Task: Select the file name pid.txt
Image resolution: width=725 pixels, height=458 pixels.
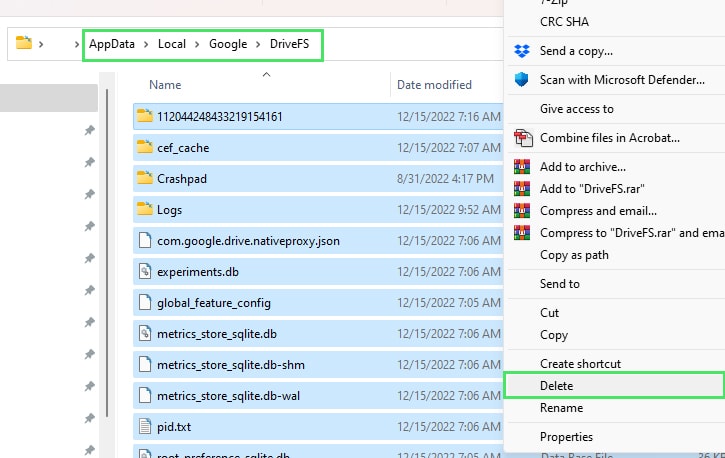Action: [x=174, y=427]
